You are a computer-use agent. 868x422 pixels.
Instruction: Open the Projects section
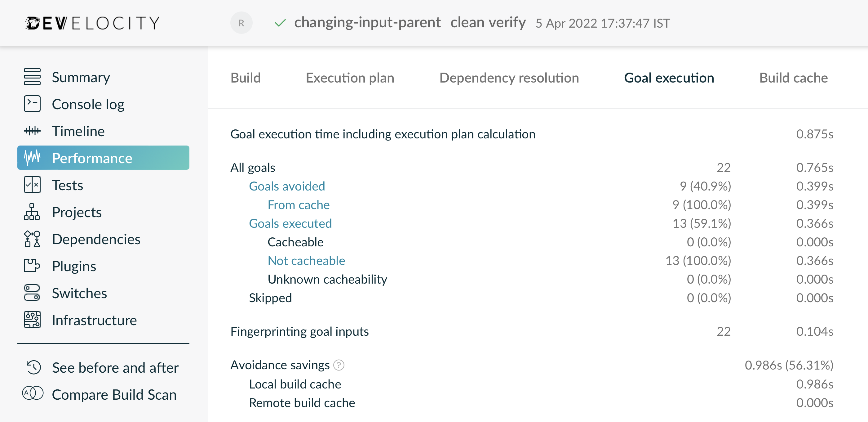coord(77,212)
